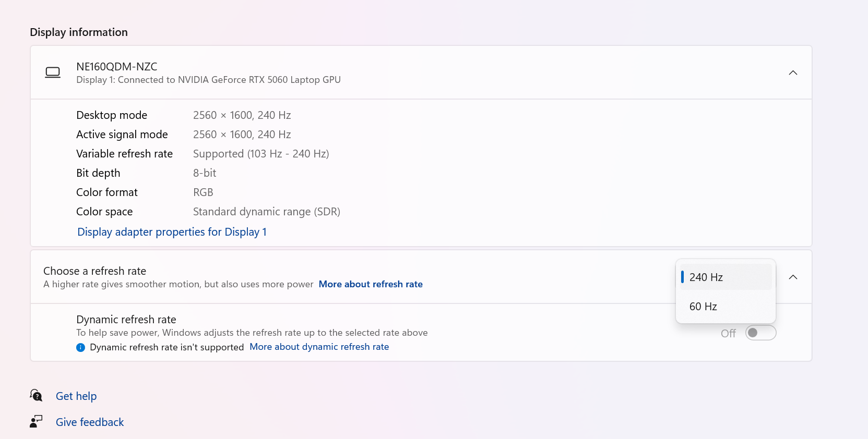Click the info icon by unsupported refresh note
868x439 pixels.
(80, 348)
